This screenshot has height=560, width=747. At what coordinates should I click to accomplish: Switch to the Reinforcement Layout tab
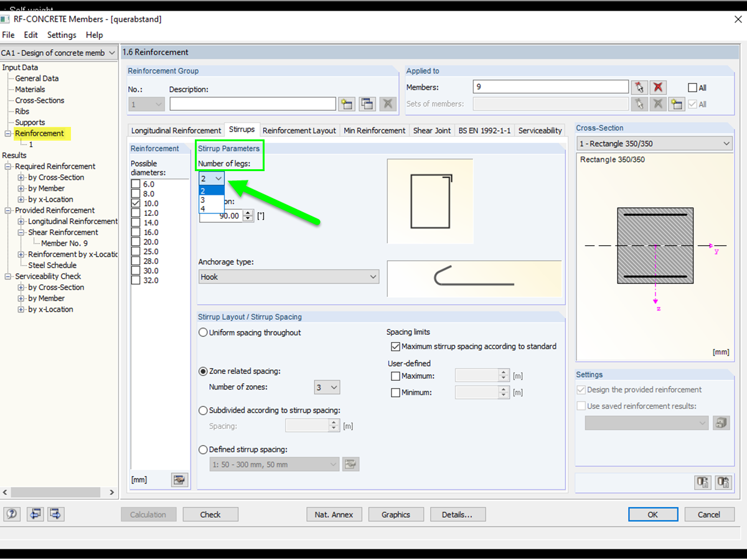point(299,131)
